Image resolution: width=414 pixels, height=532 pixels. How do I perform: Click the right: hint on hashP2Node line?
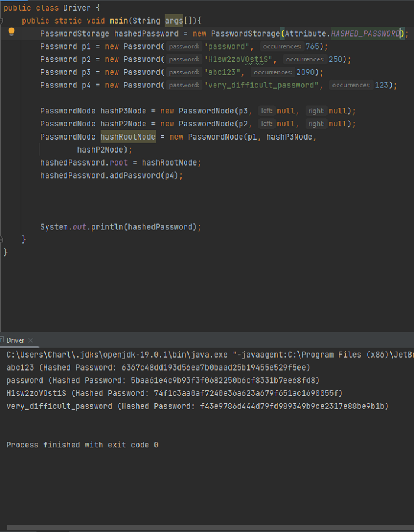pos(316,124)
